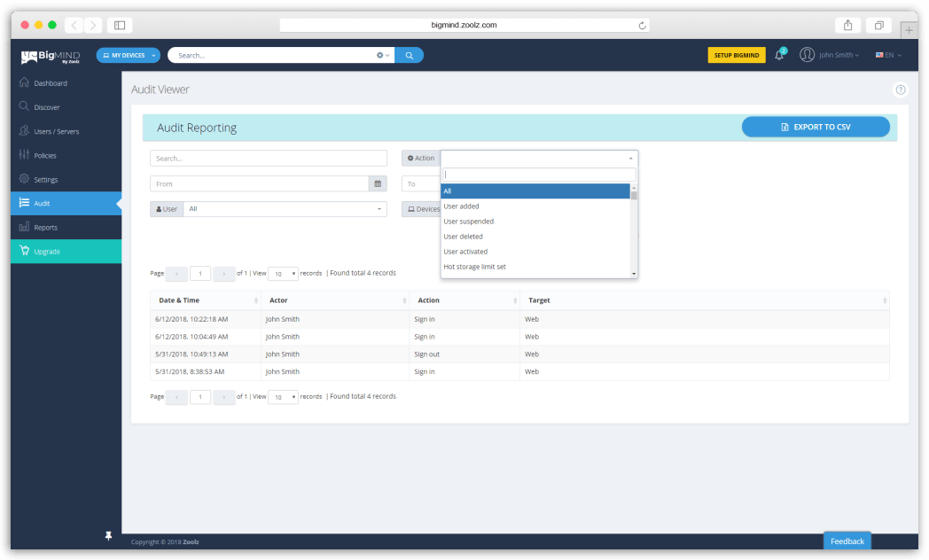This screenshot has width=929, height=560.
Task: Click the Safari share icon
Action: [847, 25]
